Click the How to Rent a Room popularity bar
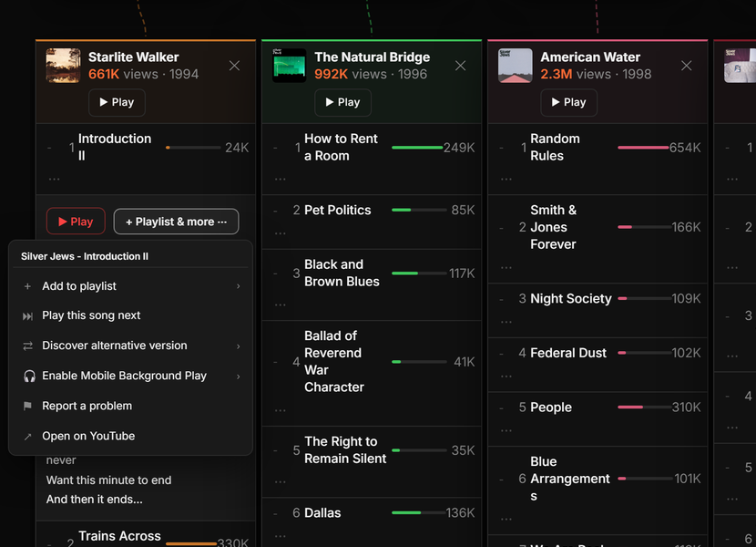This screenshot has height=547, width=756. point(417,148)
